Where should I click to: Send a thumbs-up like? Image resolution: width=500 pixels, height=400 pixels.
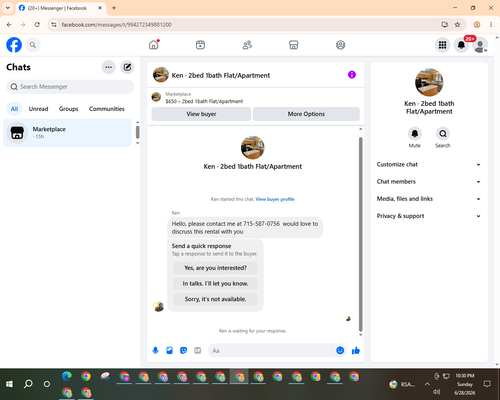[x=356, y=350]
